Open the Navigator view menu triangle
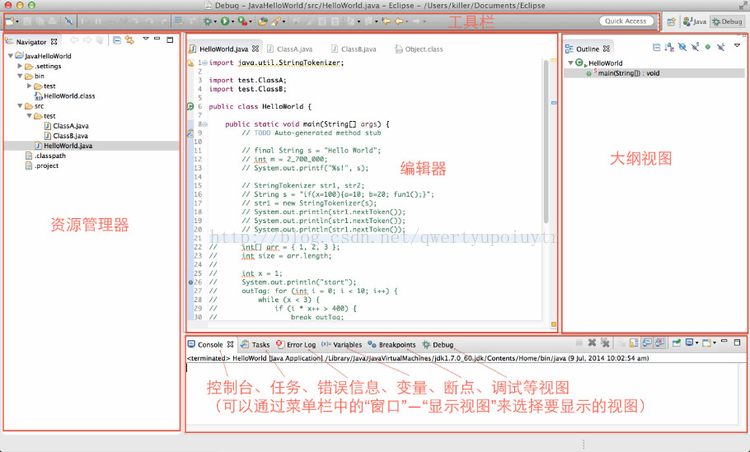750x452 pixels. pos(146,39)
